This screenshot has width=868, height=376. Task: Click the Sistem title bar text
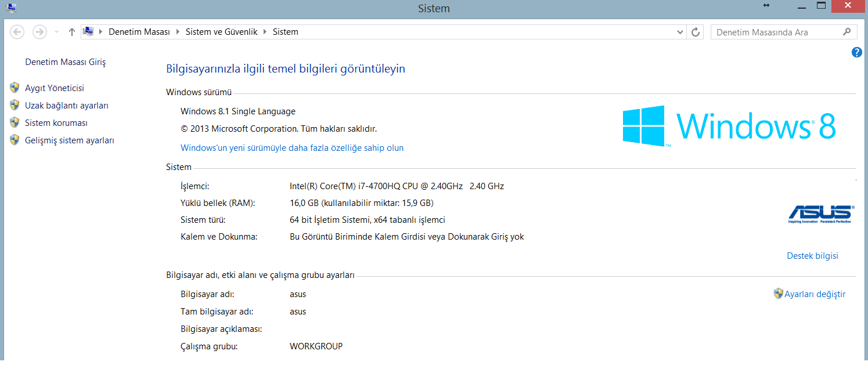click(x=434, y=9)
